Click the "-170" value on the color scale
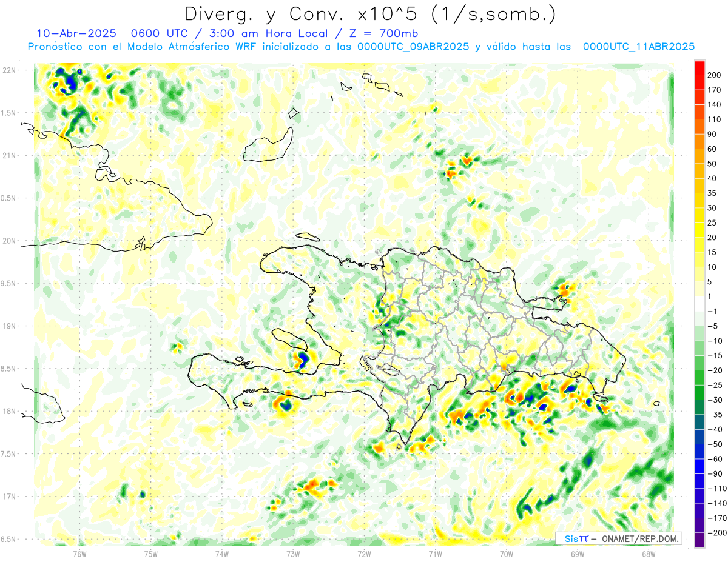Image resolution: width=728 pixels, height=562 pixels. (x=716, y=518)
